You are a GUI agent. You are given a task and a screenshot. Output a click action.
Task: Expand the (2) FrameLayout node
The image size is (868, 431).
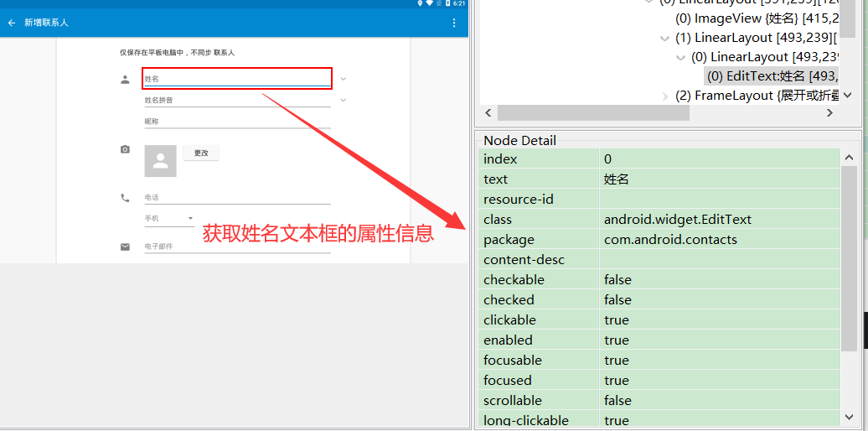click(665, 96)
